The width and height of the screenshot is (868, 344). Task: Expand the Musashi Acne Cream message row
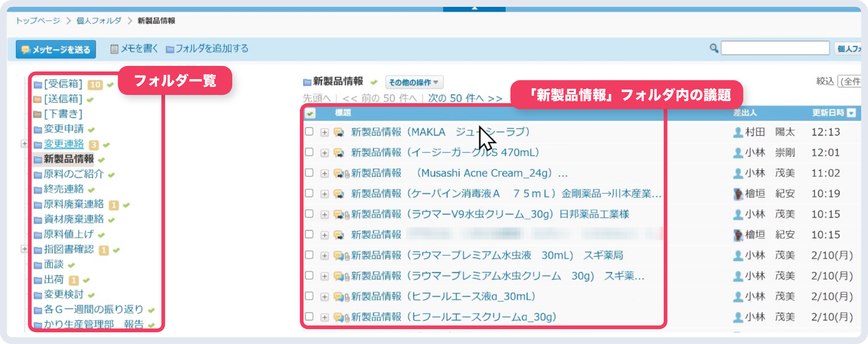[325, 174]
